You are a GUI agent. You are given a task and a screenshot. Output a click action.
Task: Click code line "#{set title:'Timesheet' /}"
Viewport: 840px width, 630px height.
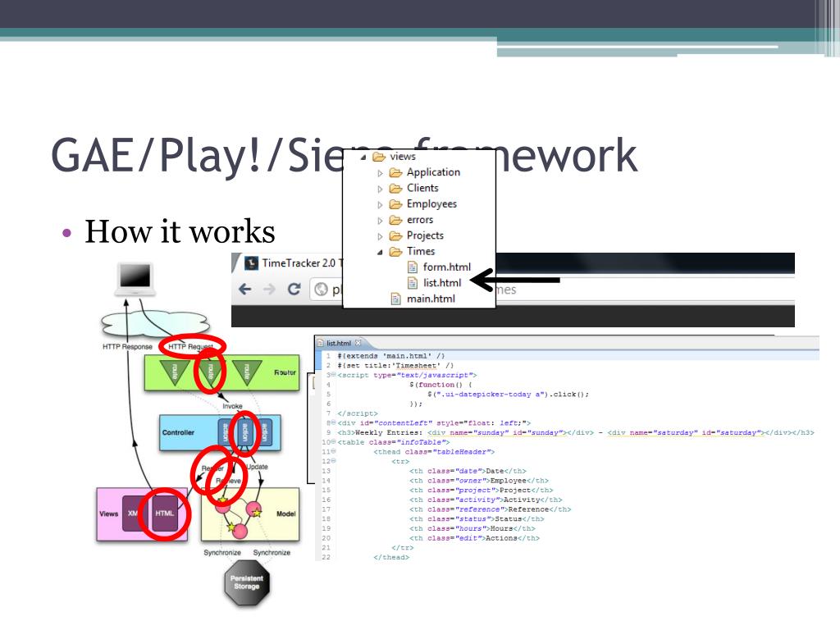coord(395,365)
